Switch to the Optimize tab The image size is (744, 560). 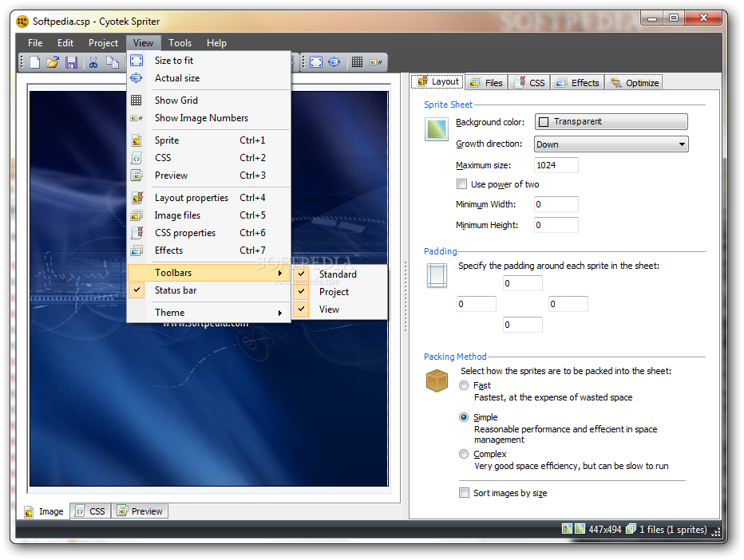[x=635, y=82]
